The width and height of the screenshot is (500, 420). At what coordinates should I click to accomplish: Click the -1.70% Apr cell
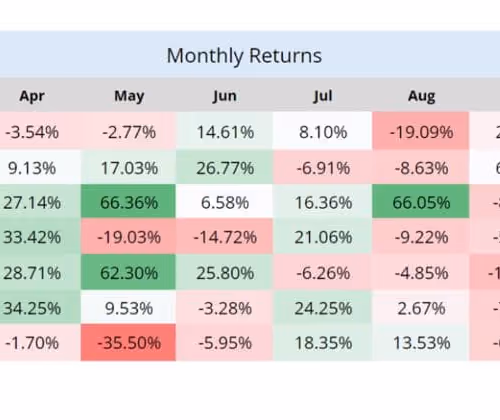[x=32, y=343]
